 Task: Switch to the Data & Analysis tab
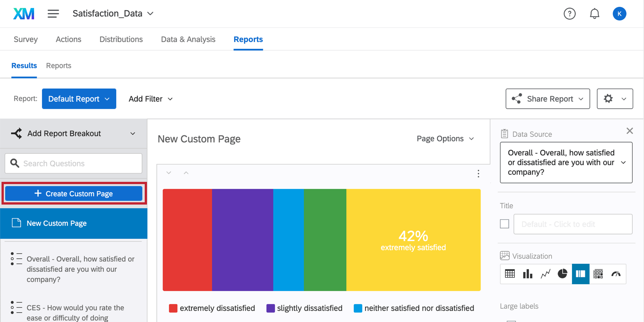pyautogui.click(x=188, y=39)
